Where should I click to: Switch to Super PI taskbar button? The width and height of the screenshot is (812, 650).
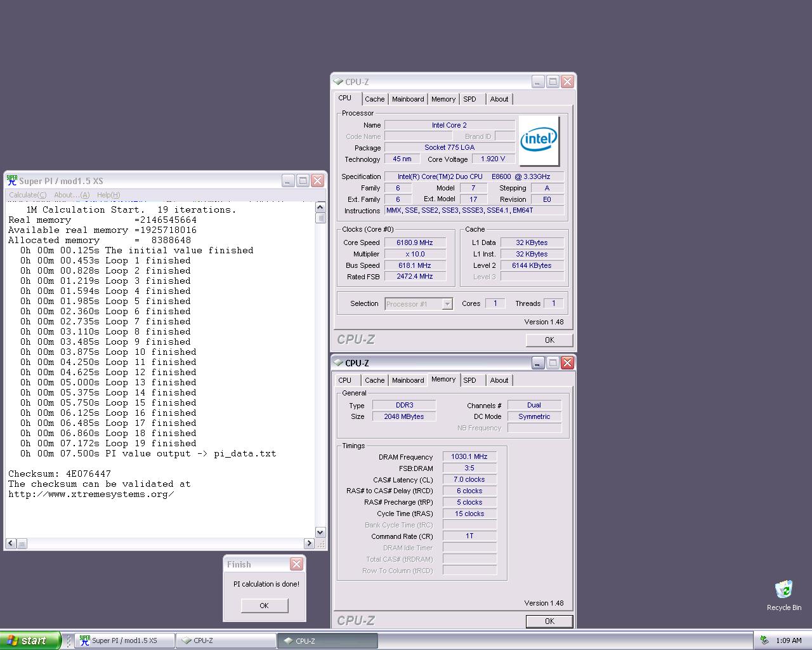[124, 640]
